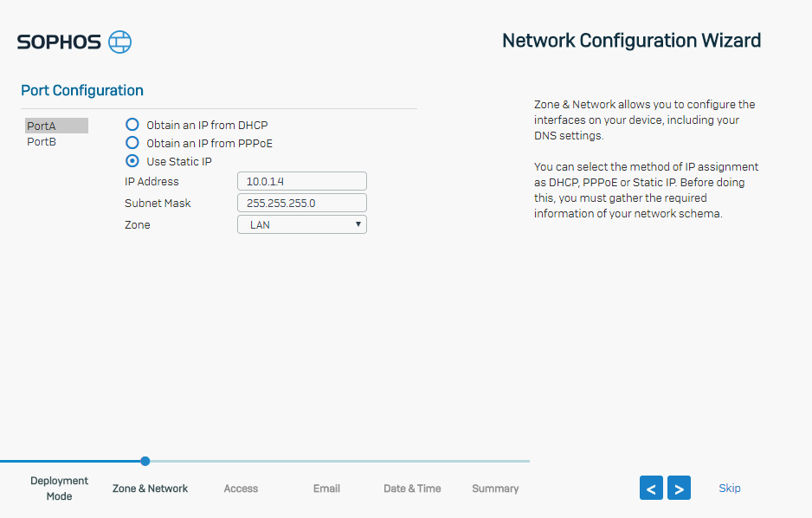
Task: Click the Sophos globe logo icon
Action: coord(119,42)
